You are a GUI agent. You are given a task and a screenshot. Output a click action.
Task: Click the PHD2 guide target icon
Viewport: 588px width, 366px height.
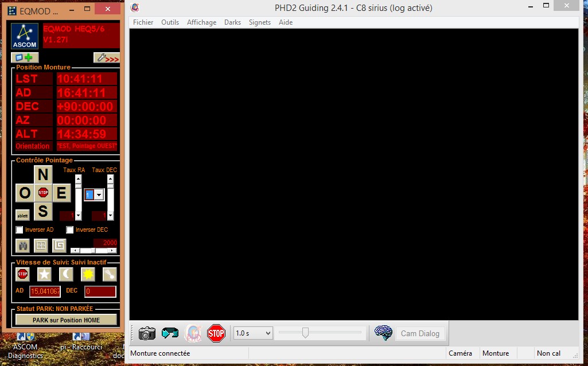click(x=193, y=333)
